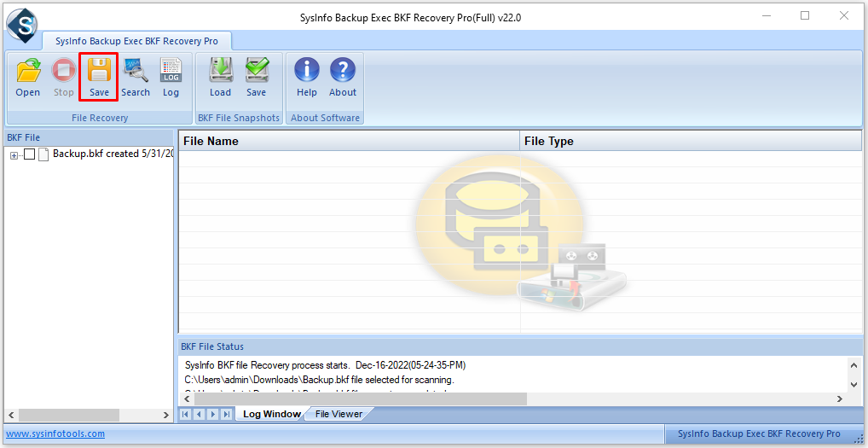The width and height of the screenshot is (868, 448).
Task: Click the BKF File Status panel header
Action: [x=520, y=346]
